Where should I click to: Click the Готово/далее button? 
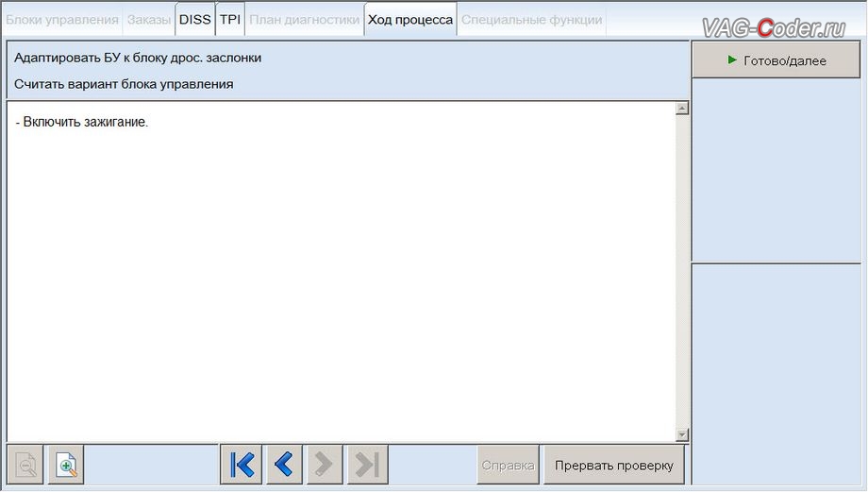pyautogui.click(x=776, y=60)
